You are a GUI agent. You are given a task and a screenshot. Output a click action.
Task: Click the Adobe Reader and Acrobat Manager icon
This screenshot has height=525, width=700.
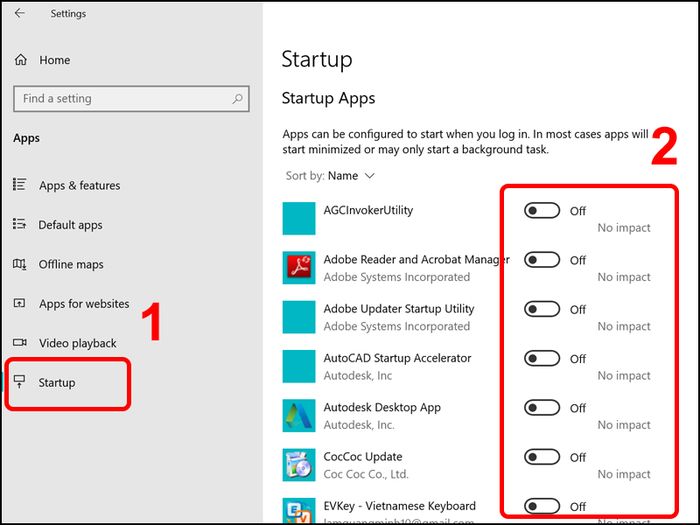pyautogui.click(x=299, y=267)
